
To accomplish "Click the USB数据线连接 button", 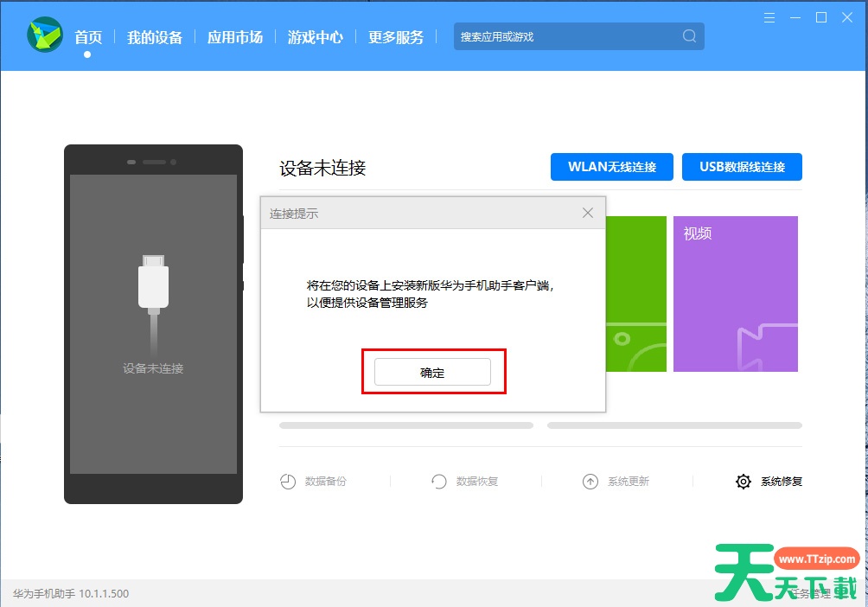I will coord(742,167).
